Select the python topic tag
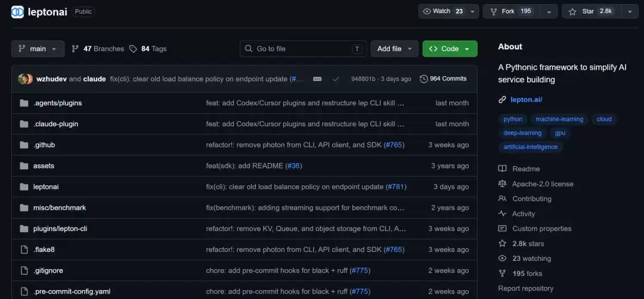644x299 pixels. [513, 119]
